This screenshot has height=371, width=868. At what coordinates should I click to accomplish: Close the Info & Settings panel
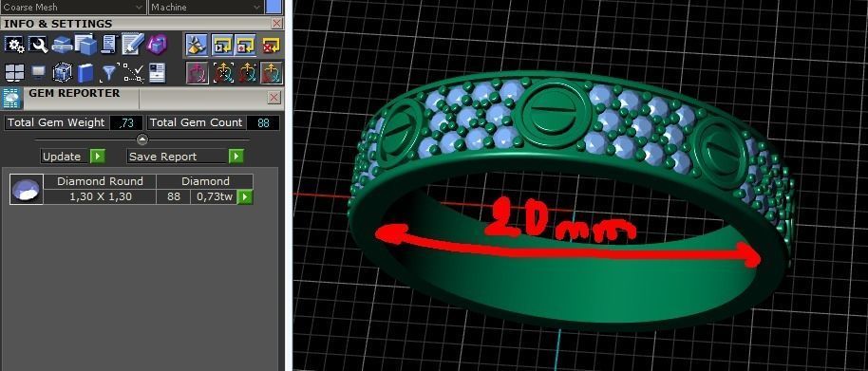tap(276, 23)
